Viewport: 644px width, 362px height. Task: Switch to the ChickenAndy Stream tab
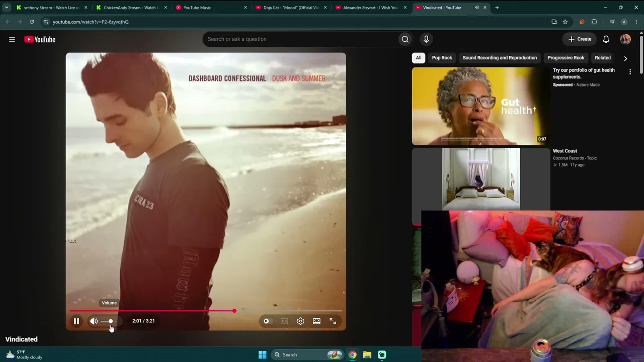point(131,8)
